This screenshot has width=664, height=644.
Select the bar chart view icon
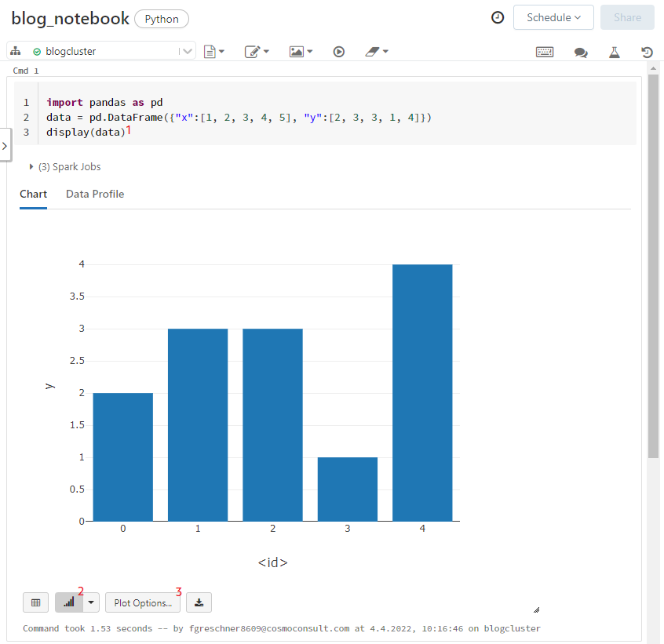coord(69,602)
